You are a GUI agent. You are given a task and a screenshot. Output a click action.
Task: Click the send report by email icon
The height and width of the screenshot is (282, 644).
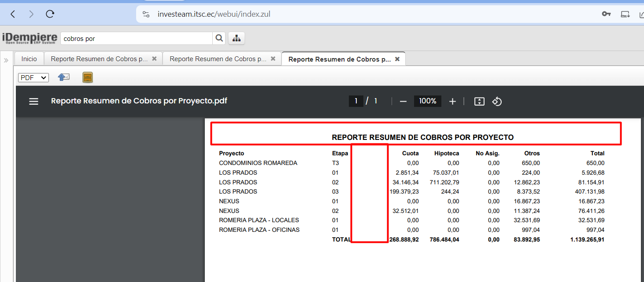click(x=64, y=77)
